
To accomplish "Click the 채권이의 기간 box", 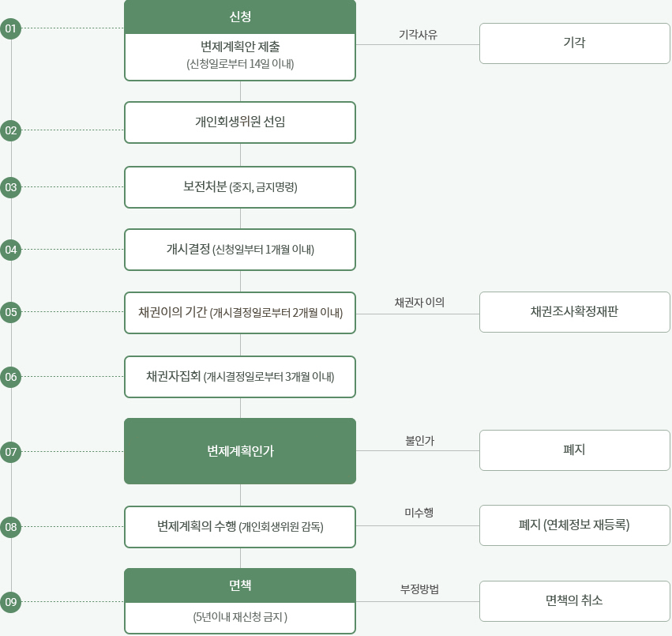I will [240, 313].
